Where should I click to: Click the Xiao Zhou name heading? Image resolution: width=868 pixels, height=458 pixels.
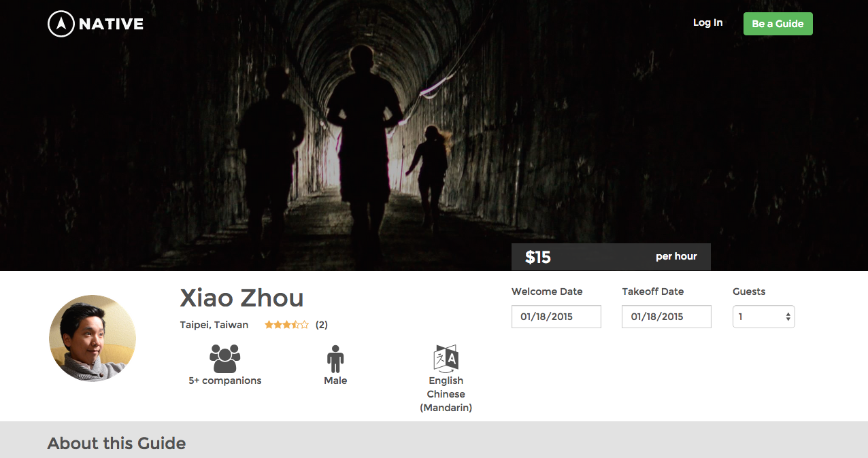point(241,298)
